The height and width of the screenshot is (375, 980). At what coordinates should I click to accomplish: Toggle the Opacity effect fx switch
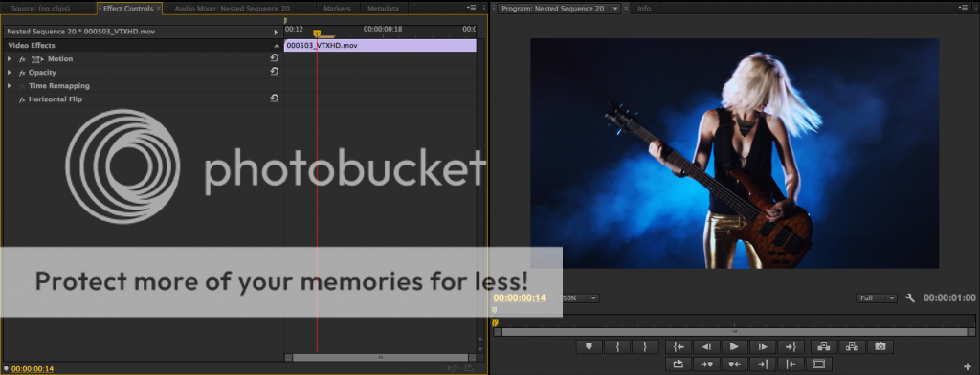pyautogui.click(x=22, y=73)
